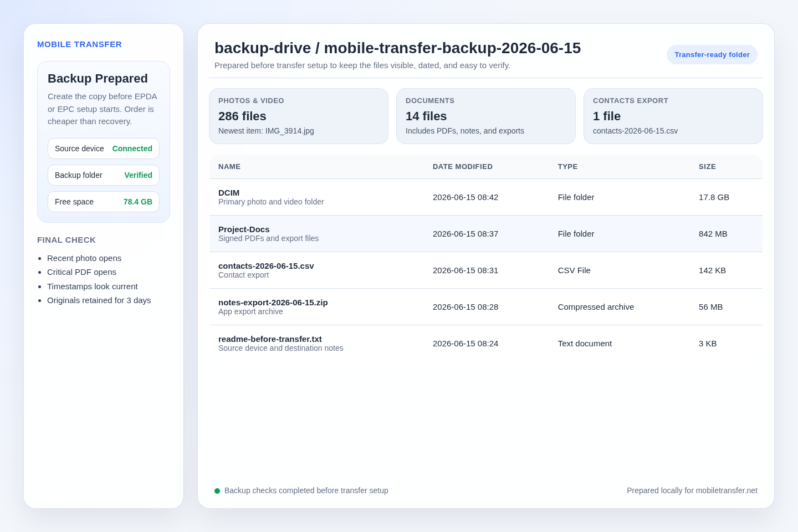Click the Compressed archive type cell

[x=596, y=307]
